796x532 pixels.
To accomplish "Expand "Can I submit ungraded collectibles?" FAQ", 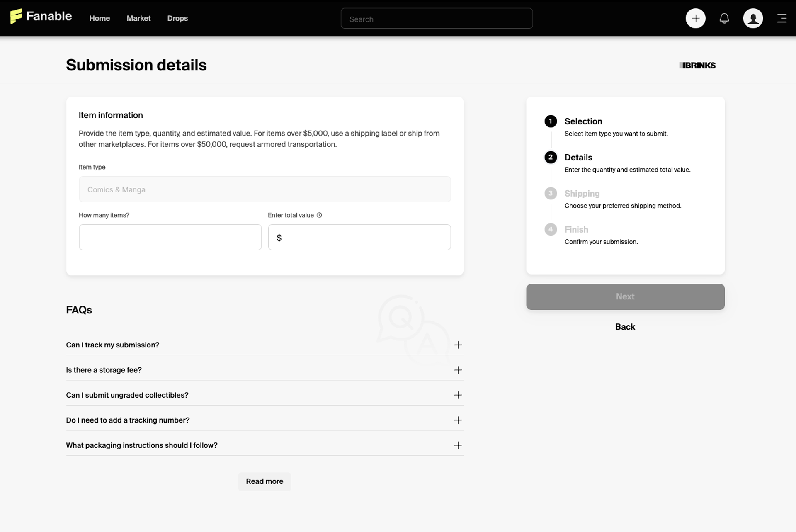I will (x=265, y=395).
